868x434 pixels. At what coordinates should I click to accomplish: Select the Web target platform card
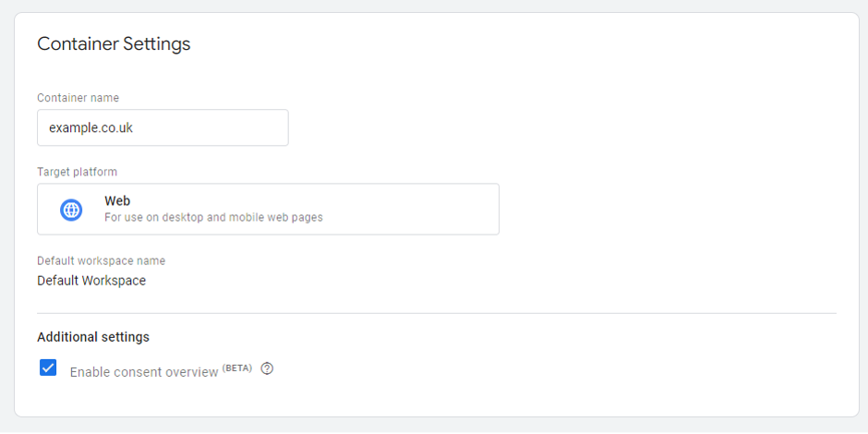click(268, 210)
